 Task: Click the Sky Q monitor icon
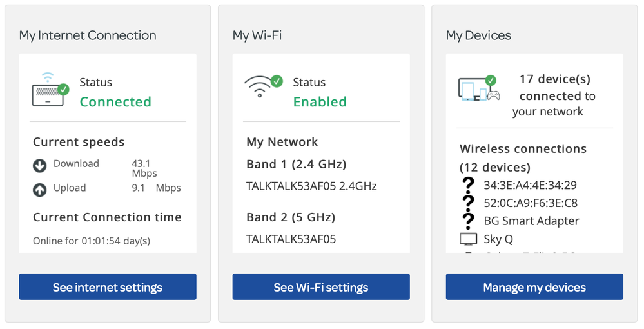(468, 239)
